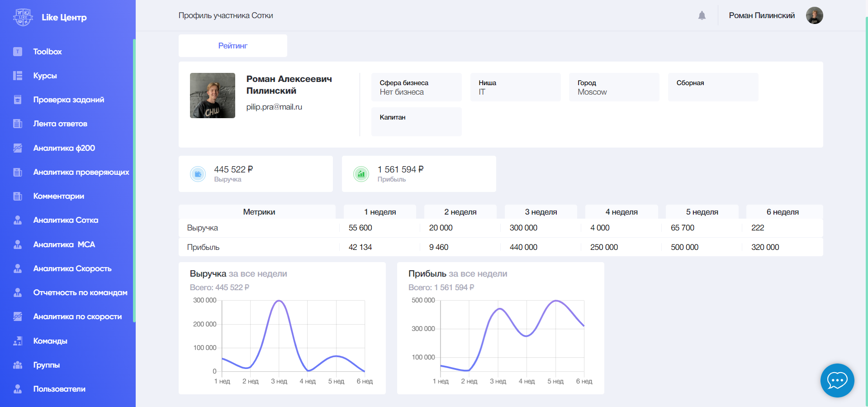The width and height of the screenshot is (868, 407).
Task: Click the notification bell icon
Action: pyautogui.click(x=702, y=16)
